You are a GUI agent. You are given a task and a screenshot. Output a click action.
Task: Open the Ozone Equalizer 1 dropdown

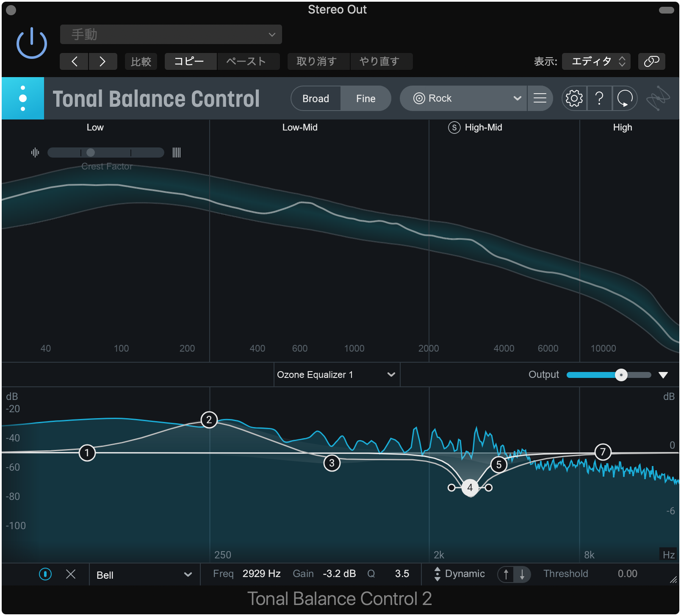pyautogui.click(x=337, y=375)
